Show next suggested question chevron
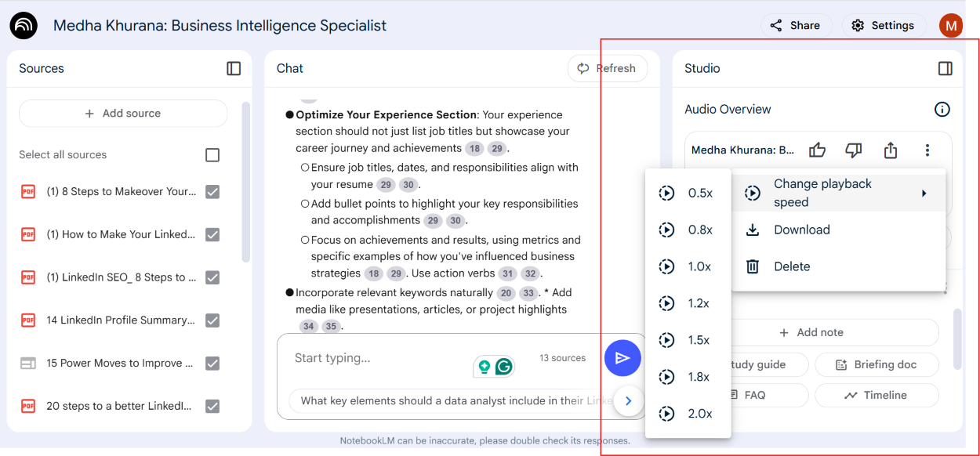 pyautogui.click(x=628, y=401)
